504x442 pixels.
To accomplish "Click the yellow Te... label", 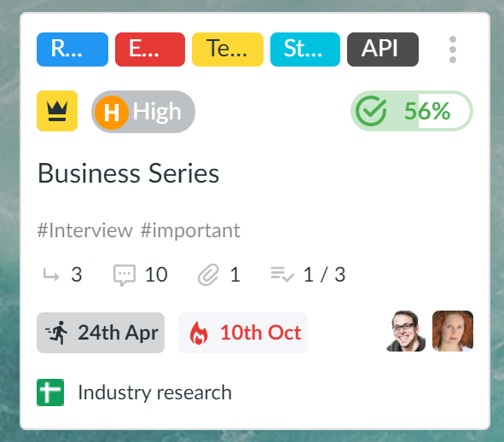I will pyautogui.click(x=228, y=49).
